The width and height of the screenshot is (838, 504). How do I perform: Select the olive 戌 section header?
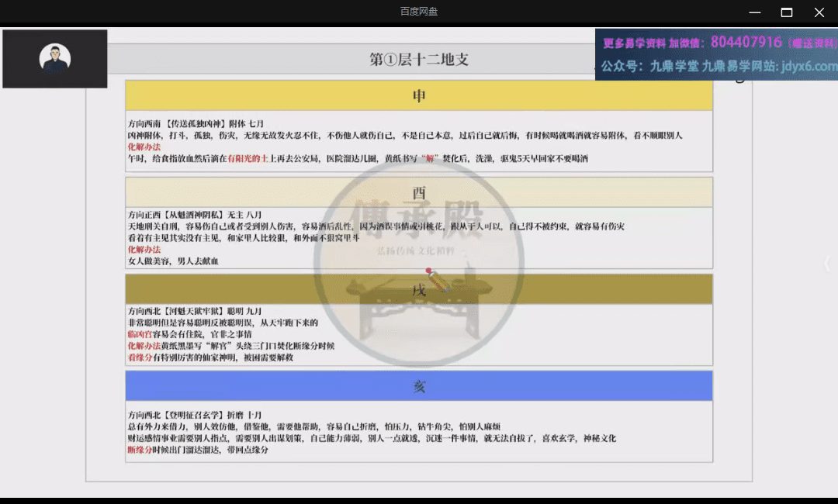click(x=419, y=289)
